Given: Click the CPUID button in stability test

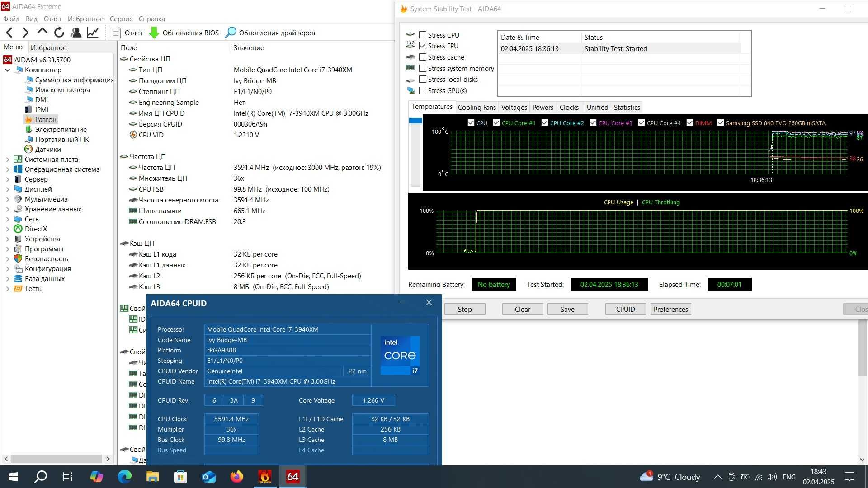Looking at the screenshot, I should (x=626, y=309).
